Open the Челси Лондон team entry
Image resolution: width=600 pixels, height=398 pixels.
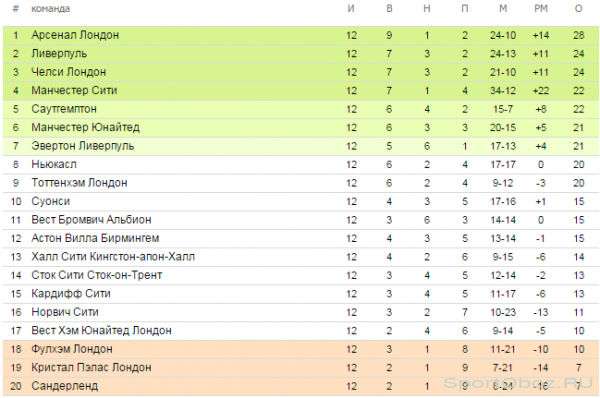coord(68,72)
